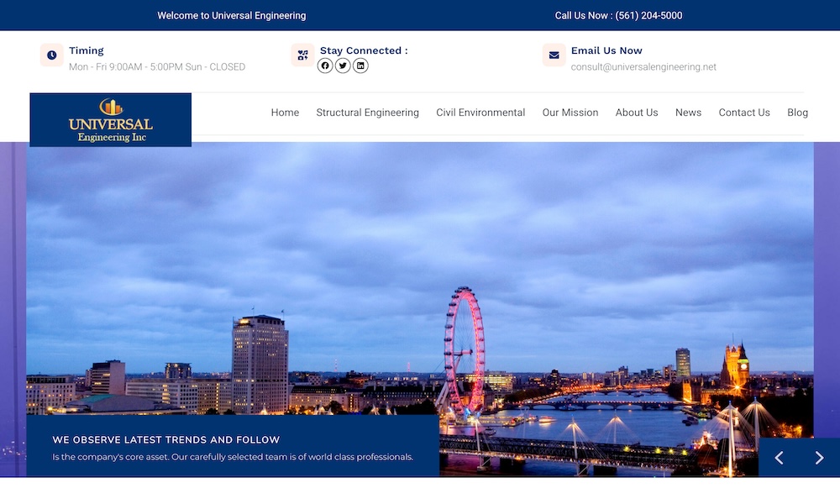This screenshot has width=840, height=504.
Task: Click the consult@universalengineering.net email address
Action: (x=643, y=67)
